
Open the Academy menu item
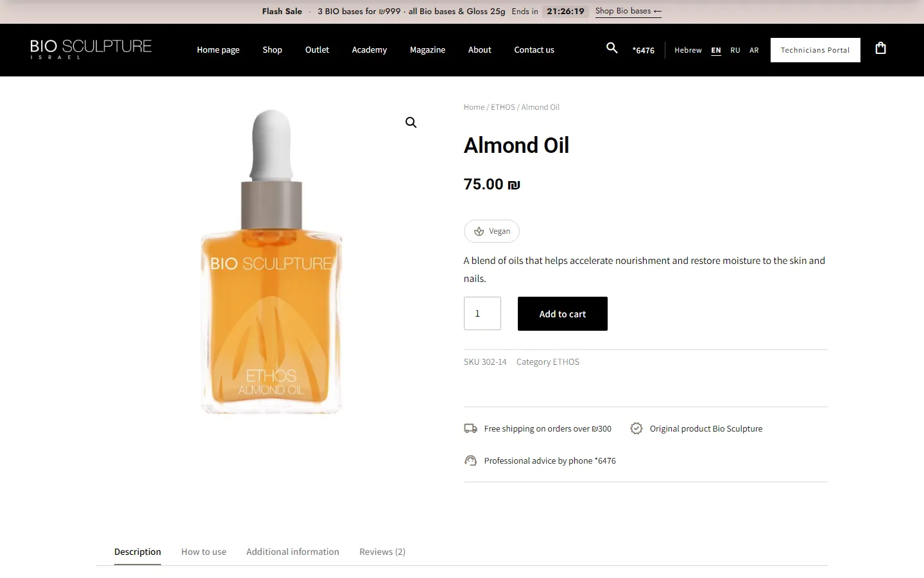pos(369,49)
